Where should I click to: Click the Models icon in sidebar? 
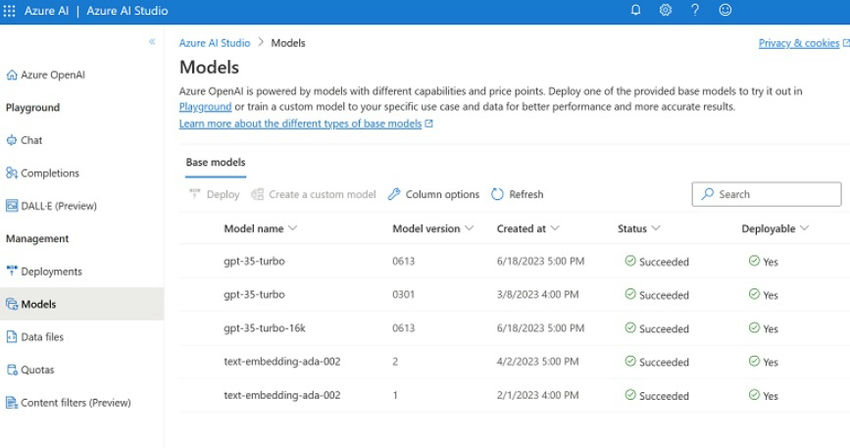point(11,304)
